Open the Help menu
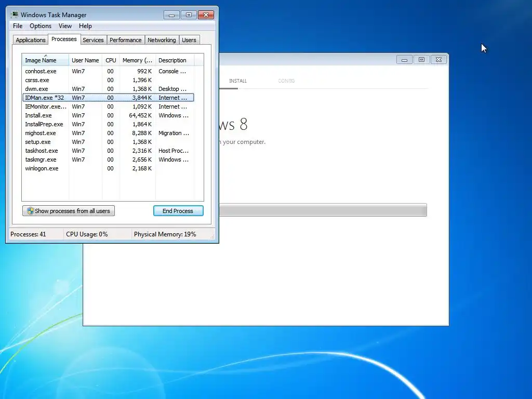532x399 pixels. tap(85, 26)
